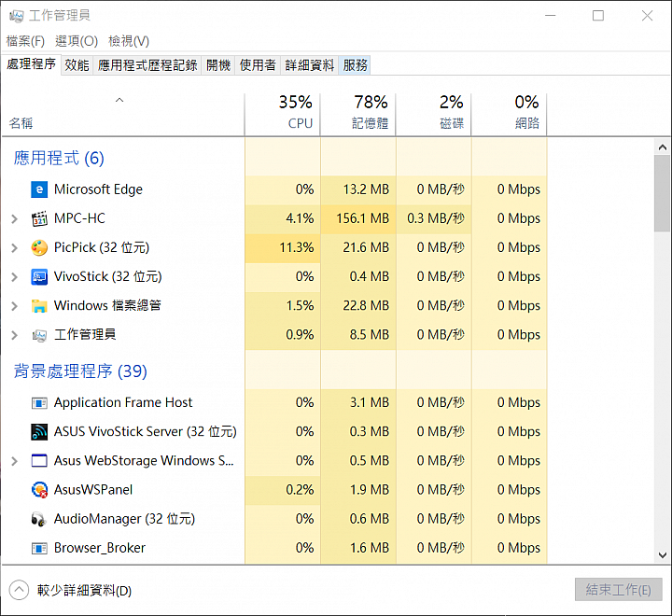Screen dimensions: 672x616
Task: Sort by the 名稱 column header
Action: click(123, 115)
